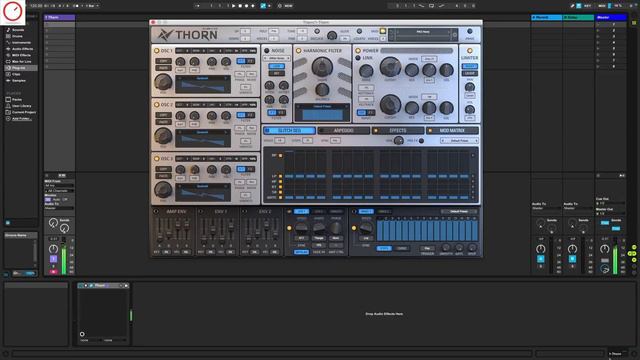
Task: Route OSC 1 to filter F1
Action: [241, 61]
